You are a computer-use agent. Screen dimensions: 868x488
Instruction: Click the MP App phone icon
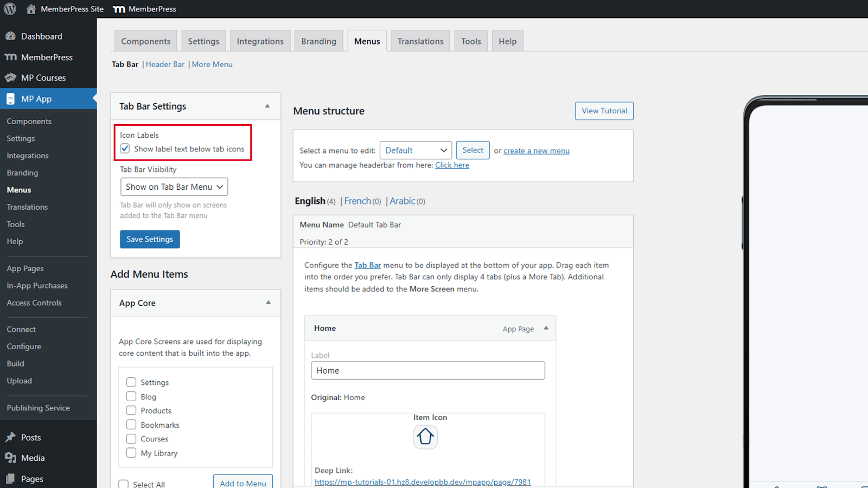10,99
